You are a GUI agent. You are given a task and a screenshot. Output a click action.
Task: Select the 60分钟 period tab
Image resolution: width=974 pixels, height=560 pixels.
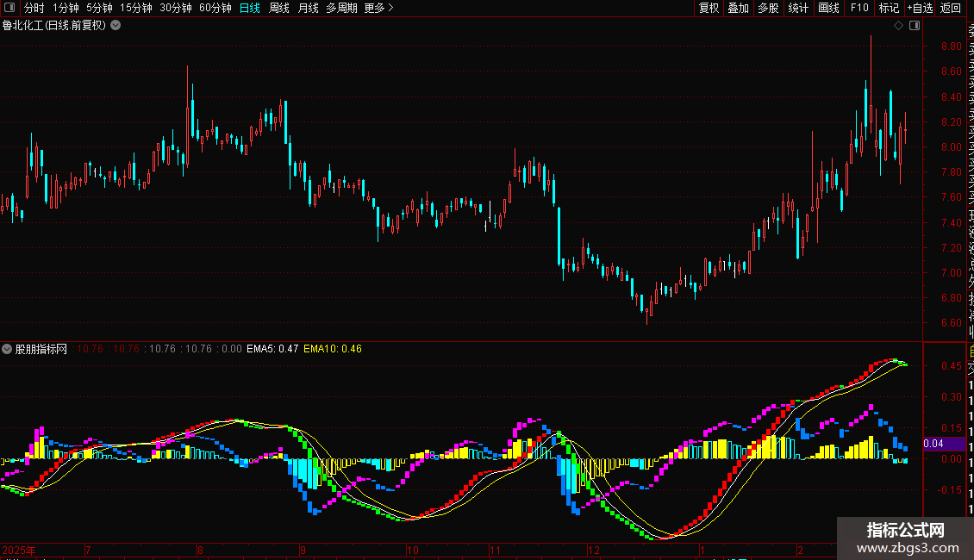pyautogui.click(x=215, y=8)
